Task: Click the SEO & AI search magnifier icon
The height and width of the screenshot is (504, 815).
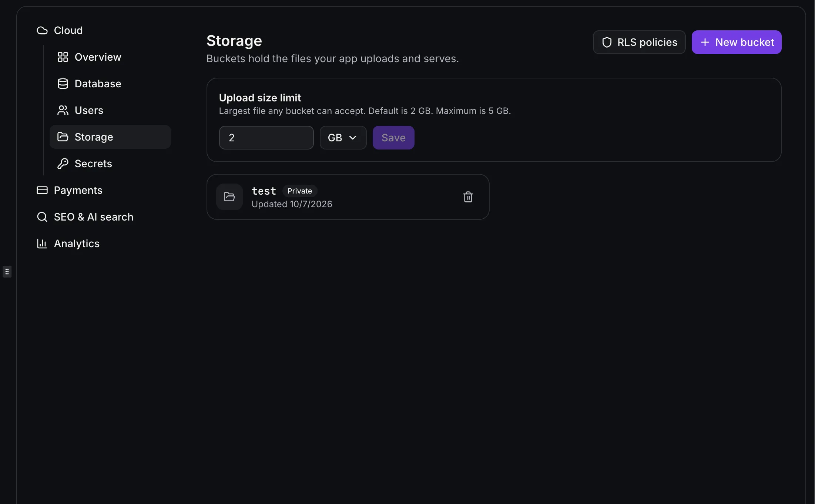Action: pyautogui.click(x=42, y=217)
